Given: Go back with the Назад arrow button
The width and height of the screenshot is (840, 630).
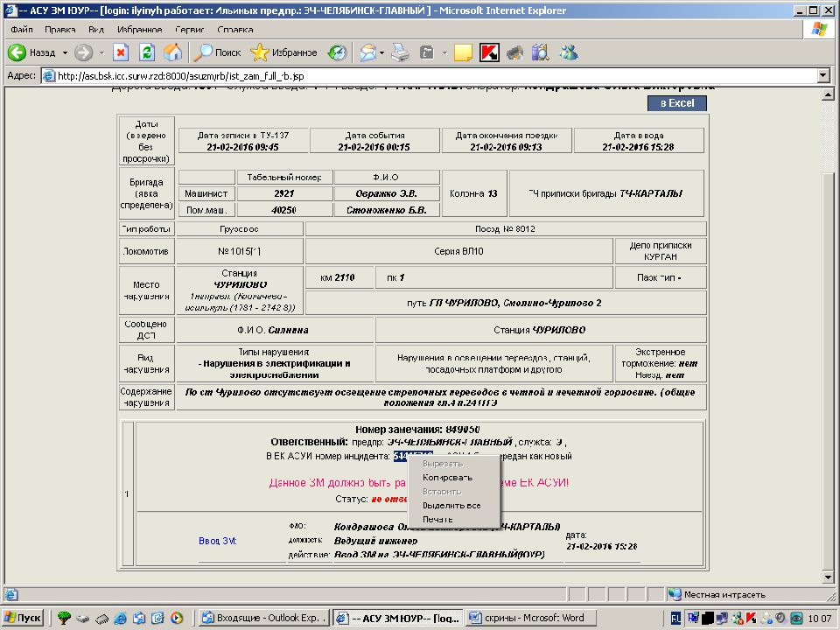Looking at the screenshot, I should [x=31, y=52].
